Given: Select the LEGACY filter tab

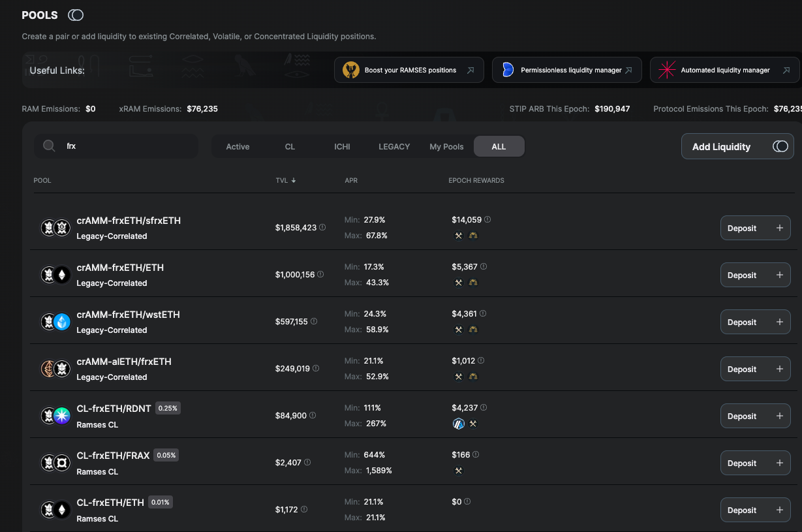Looking at the screenshot, I should click(x=394, y=147).
